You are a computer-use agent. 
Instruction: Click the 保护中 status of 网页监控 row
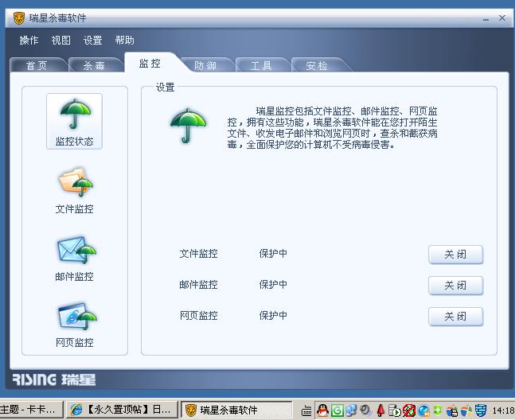tap(273, 315)
